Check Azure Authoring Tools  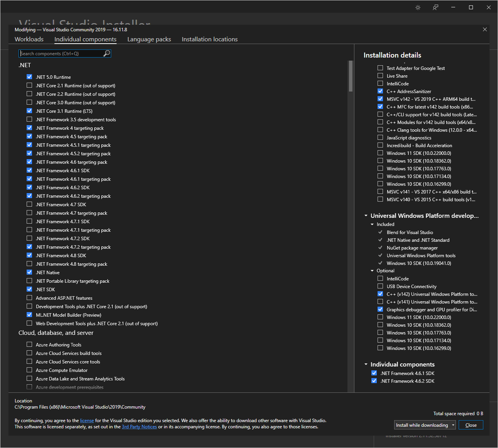point(29,344)
